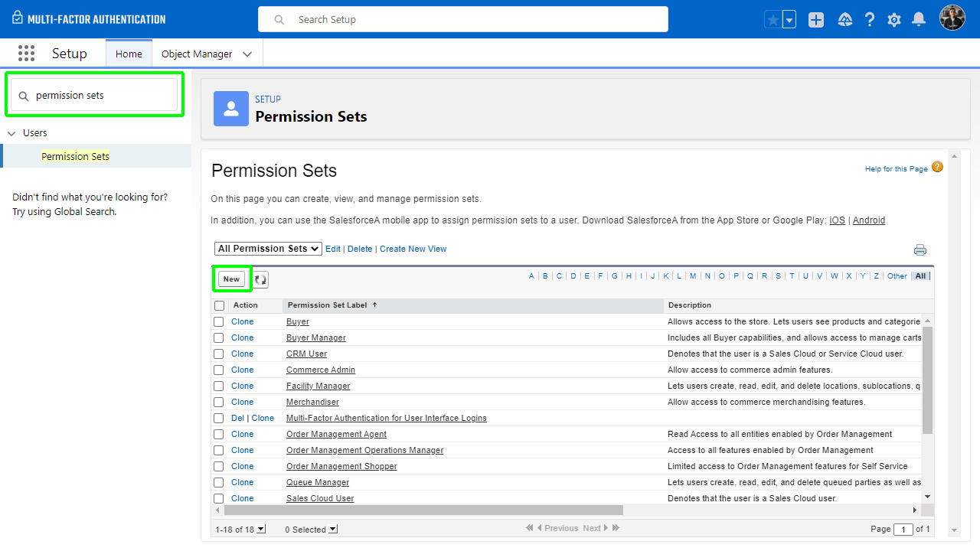
Task: Select the Home tab
Action: [129, 54]
